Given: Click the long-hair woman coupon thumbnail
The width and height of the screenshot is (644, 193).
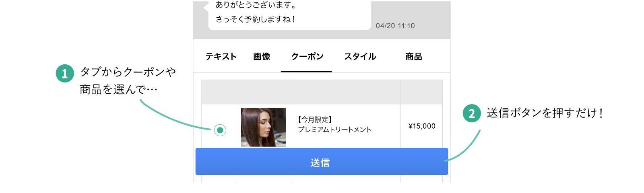Looking at the screenshot, I should (x=264, y=127).
